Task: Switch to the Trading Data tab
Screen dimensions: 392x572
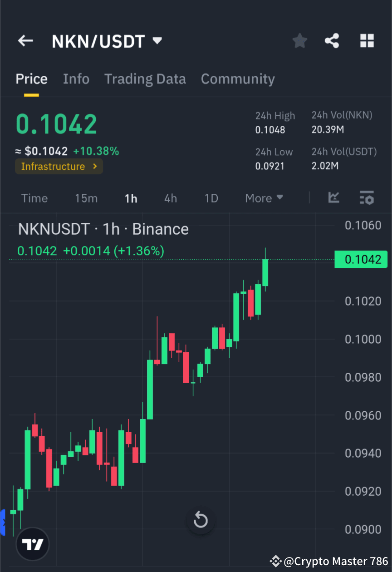Action: [x=145, y=79]
